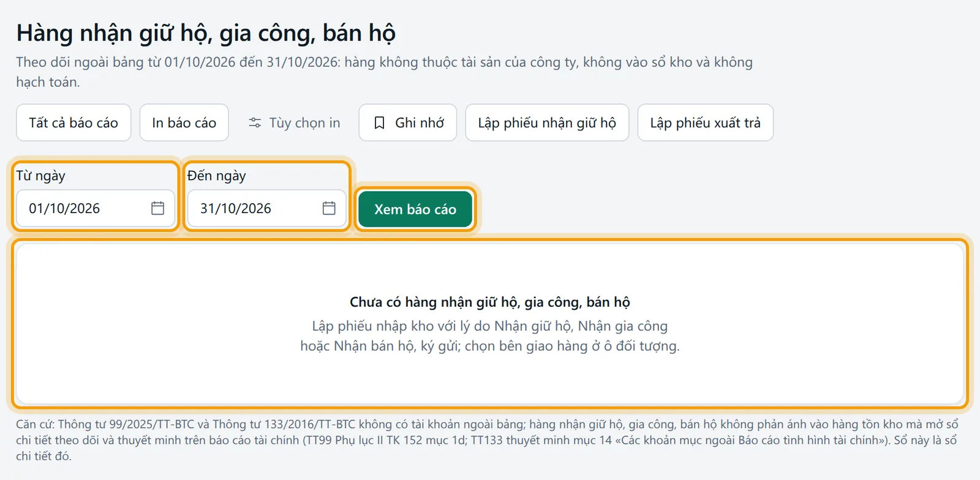Click the sliders icon beside Tùy chọn in
The height and width of the screenshot is (480, 980).
(x=255, y=123)
